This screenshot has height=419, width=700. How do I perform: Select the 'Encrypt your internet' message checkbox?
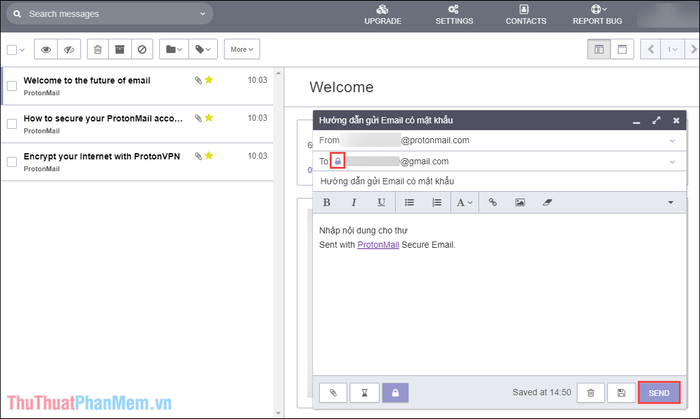(12, 162)
